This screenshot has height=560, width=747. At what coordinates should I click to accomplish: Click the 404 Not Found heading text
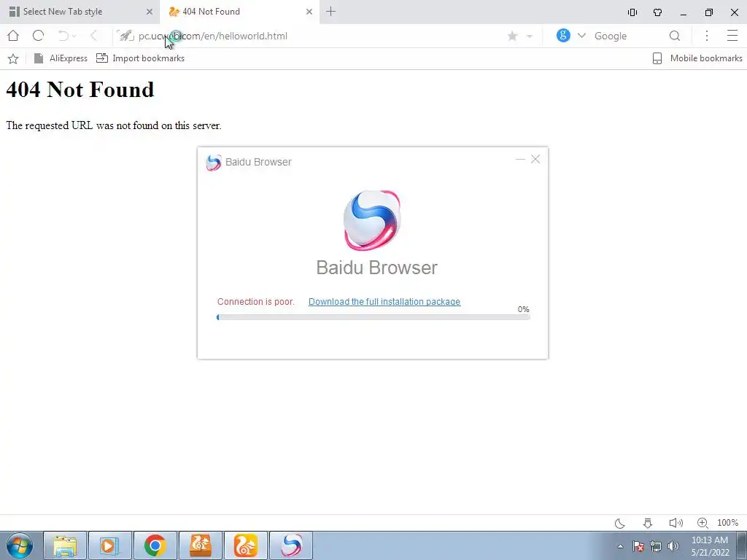pos(80,90)
